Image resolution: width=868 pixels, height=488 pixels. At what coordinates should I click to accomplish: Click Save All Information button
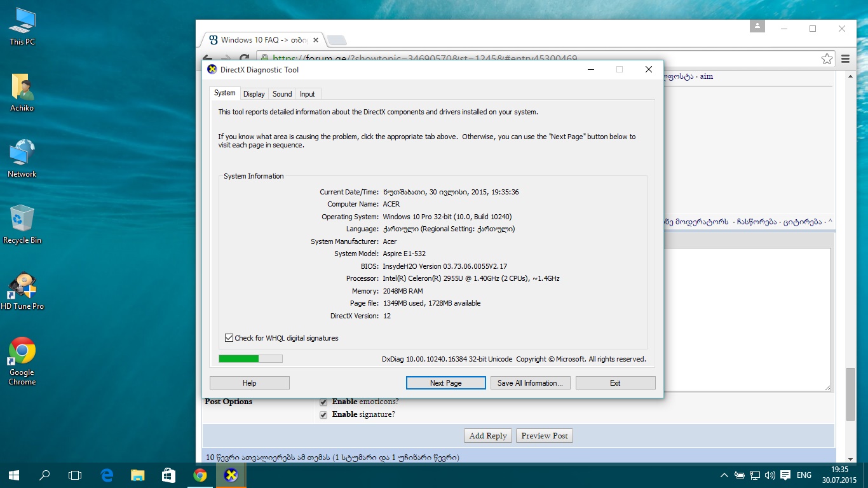[x=530, y=383]
